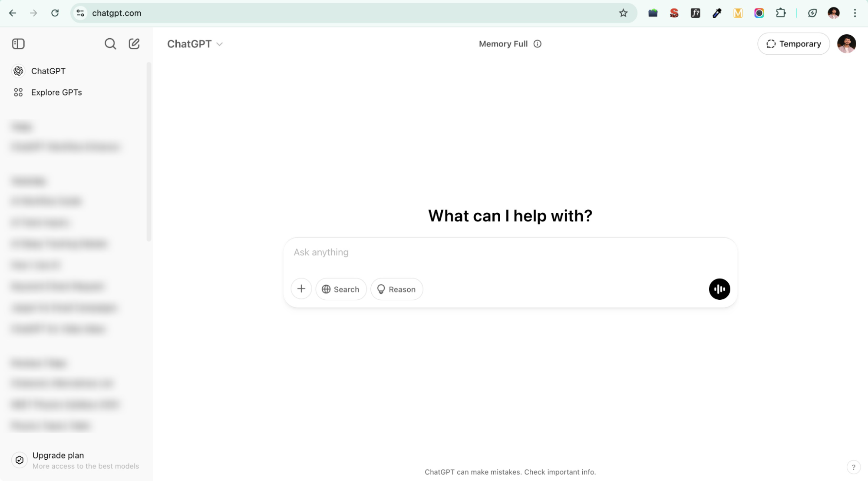This screenshot has width=868, height=481.
Task: Open chat search with magnifier icon
Action: click(x=110, y=44)
